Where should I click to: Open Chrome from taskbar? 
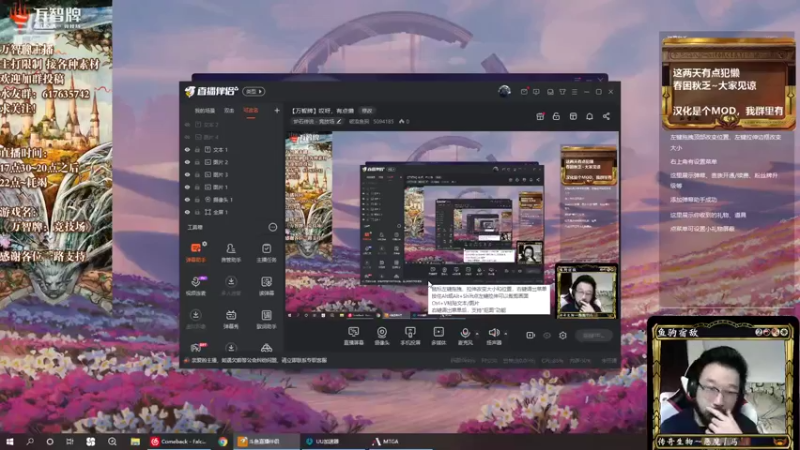coord(223,441)
